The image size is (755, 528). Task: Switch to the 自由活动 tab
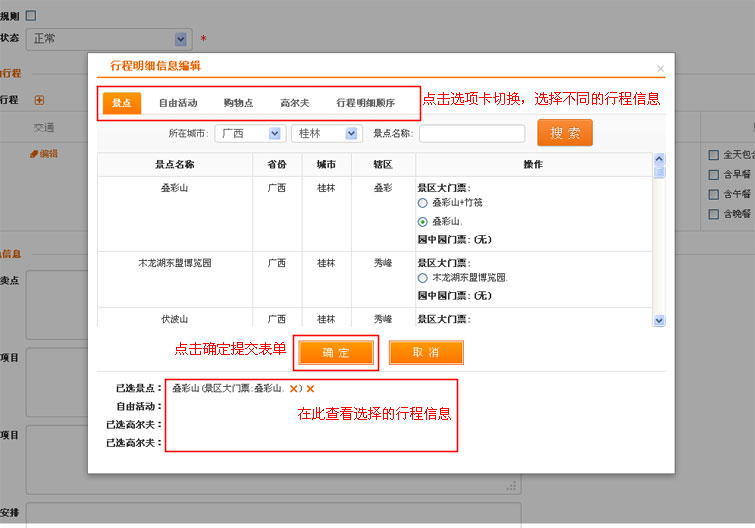(178, 103)
